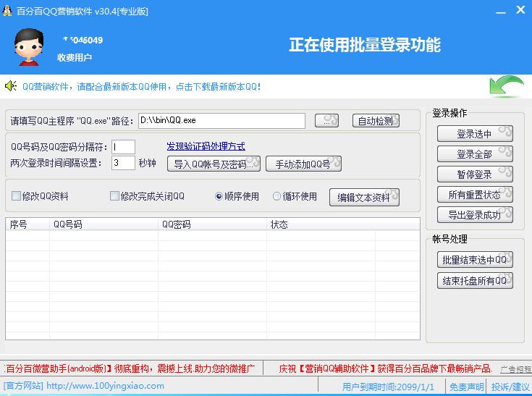Click the separator character input field
532x396 pixels.
coord(123,147)
